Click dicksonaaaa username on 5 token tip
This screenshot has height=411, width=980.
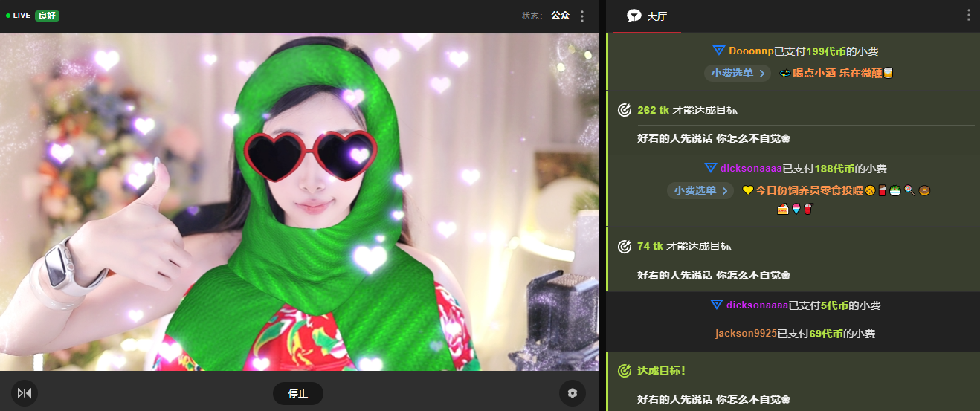point(757,305)
